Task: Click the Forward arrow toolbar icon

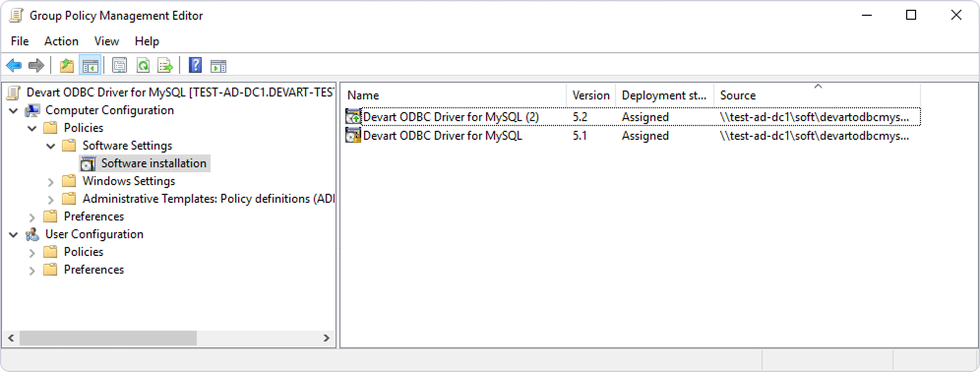Action: pos(36,65)
